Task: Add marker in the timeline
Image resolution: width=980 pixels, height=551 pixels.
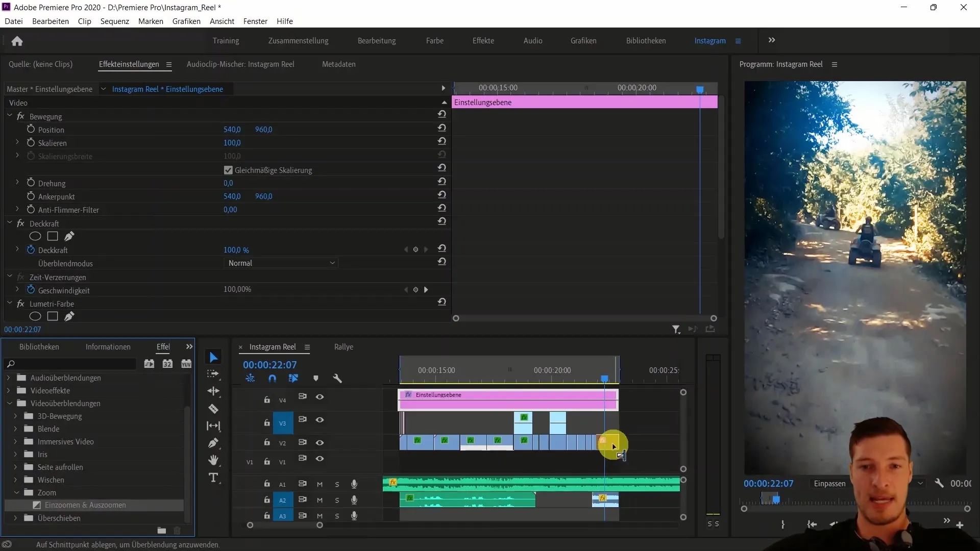Action: [315, 379]
